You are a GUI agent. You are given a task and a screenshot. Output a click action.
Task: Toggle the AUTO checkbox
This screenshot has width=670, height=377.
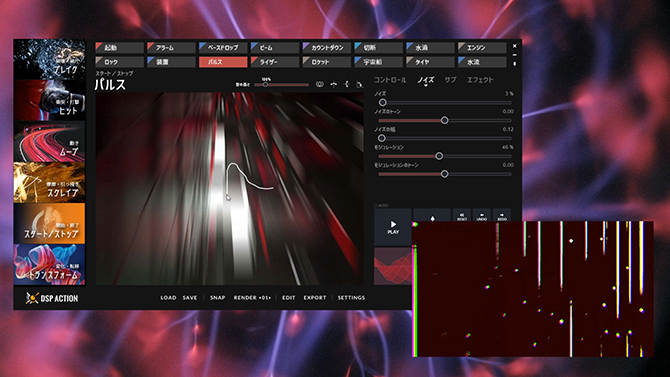376,206
